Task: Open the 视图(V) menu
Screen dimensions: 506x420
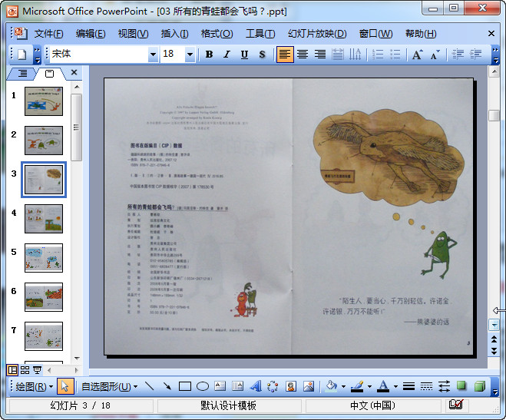Action: (134, 34)
